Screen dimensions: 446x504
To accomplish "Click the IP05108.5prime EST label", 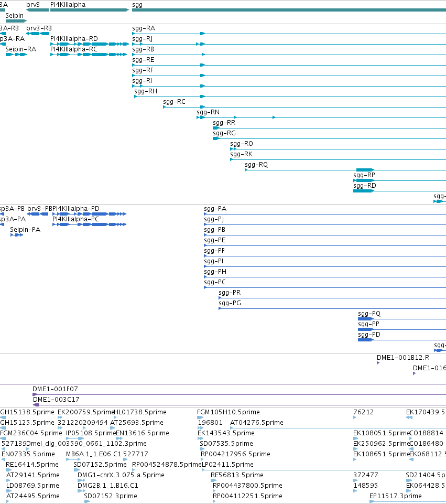I will pyautogui.click(x=91, y=433).
